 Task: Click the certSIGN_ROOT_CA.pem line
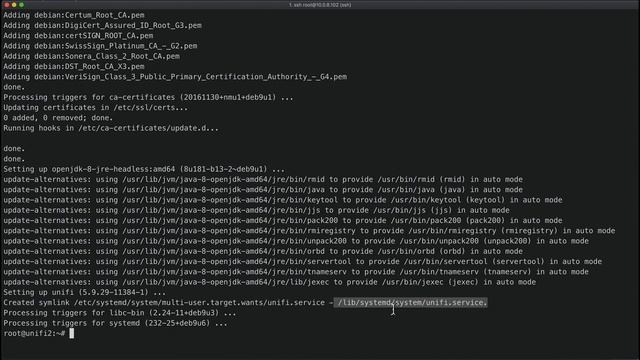tap(78, 36)
